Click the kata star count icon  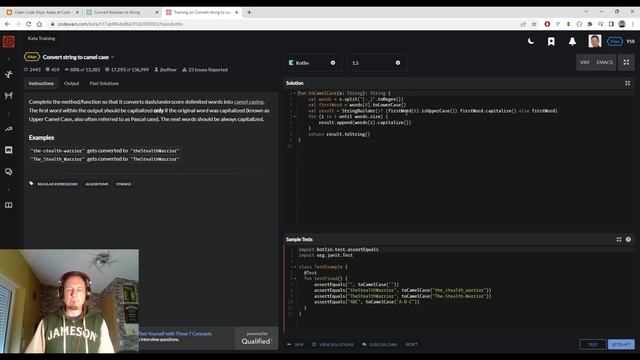click(x=26, y=70)
